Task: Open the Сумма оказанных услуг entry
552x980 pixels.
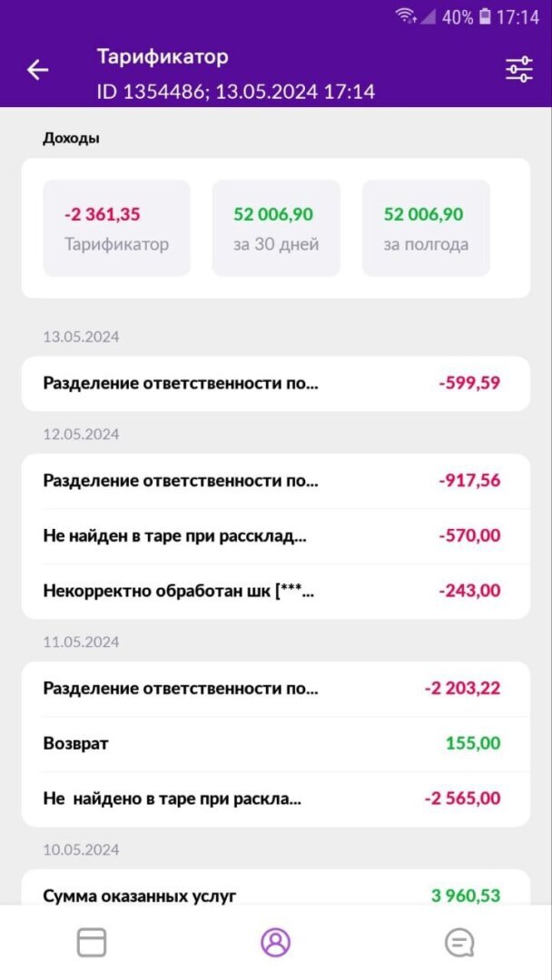Action: [275, 896]
